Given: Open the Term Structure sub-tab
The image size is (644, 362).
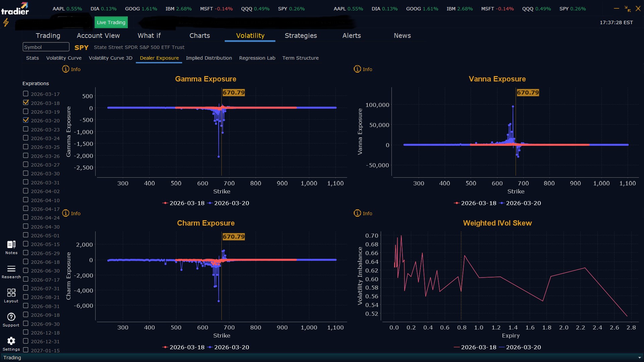Looking at the screenshot, I should coord(300,58).
